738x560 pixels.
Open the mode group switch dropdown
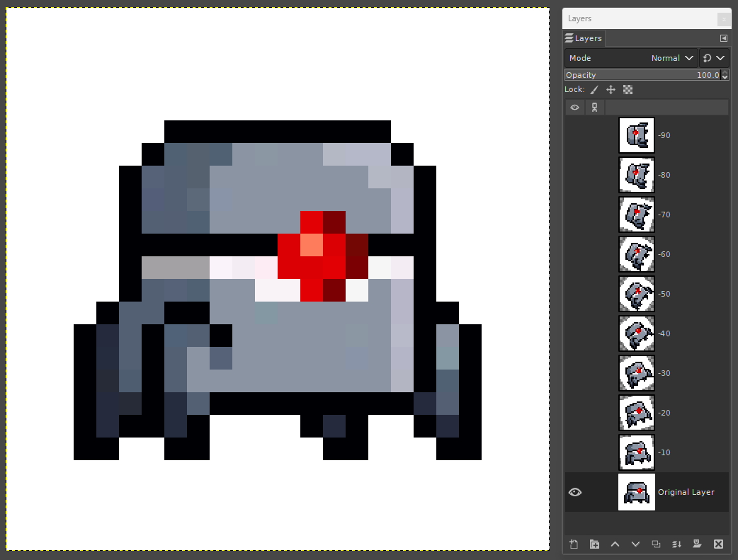pyautogui.click(x=714, y=58)
